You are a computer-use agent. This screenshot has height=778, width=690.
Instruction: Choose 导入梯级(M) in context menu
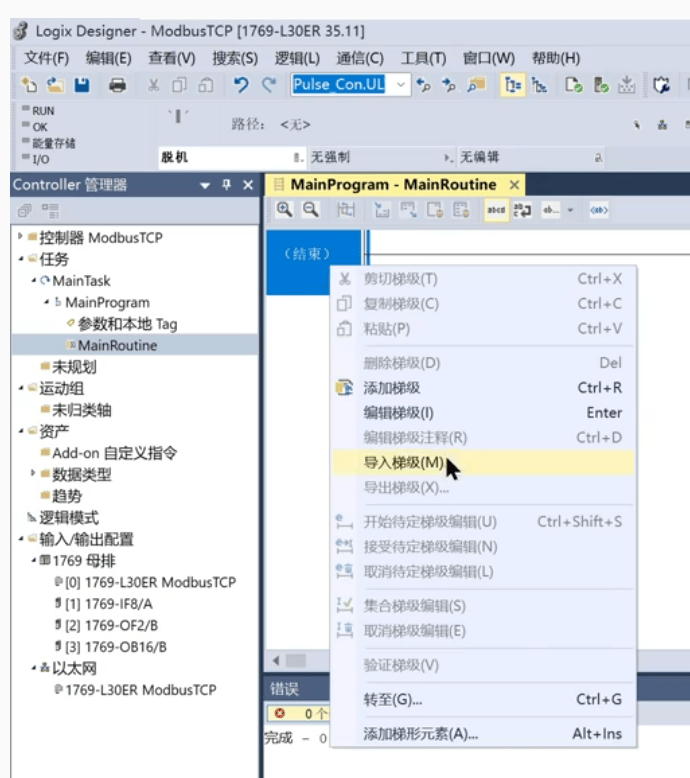(484, 463)
